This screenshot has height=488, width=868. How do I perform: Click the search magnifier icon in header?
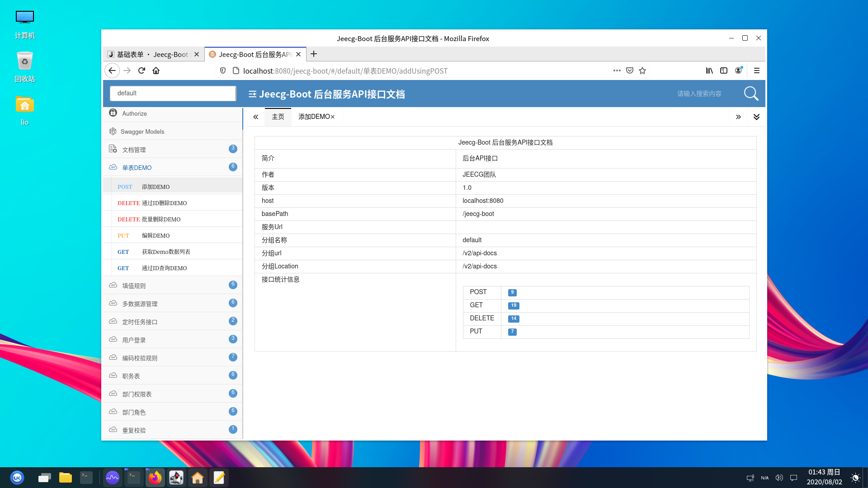tap(751, 94)
